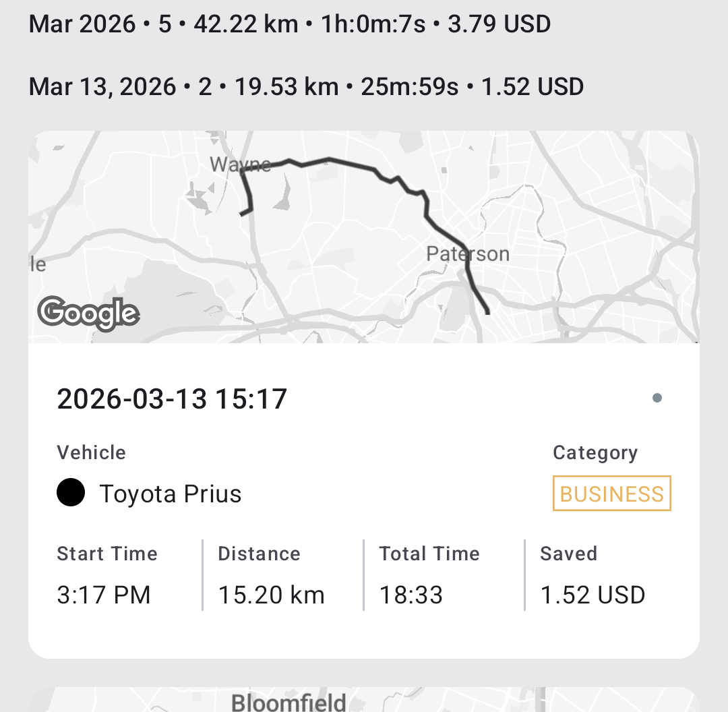Click the Paterson label on the map

468,253
